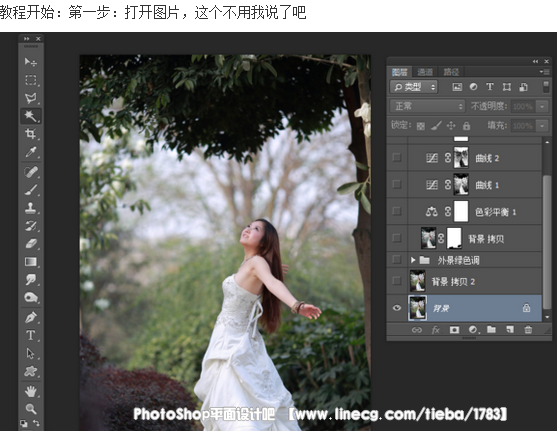This screenshot has height=431, width=557.
Task: Show the 曲线 2 layer
Action: coord(396,157)
